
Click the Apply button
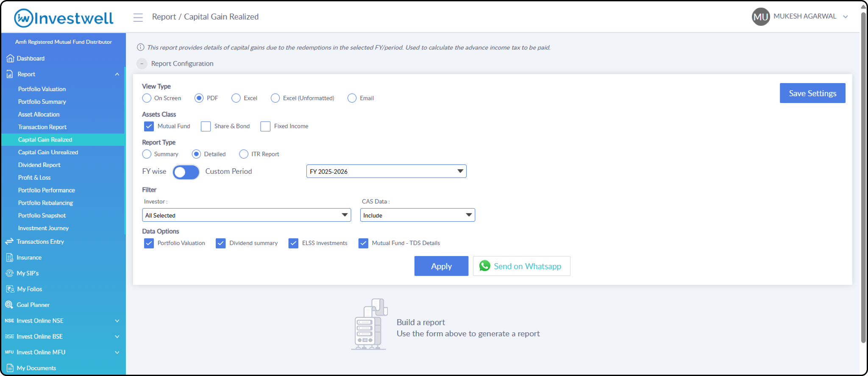click(x=441, y=266)
